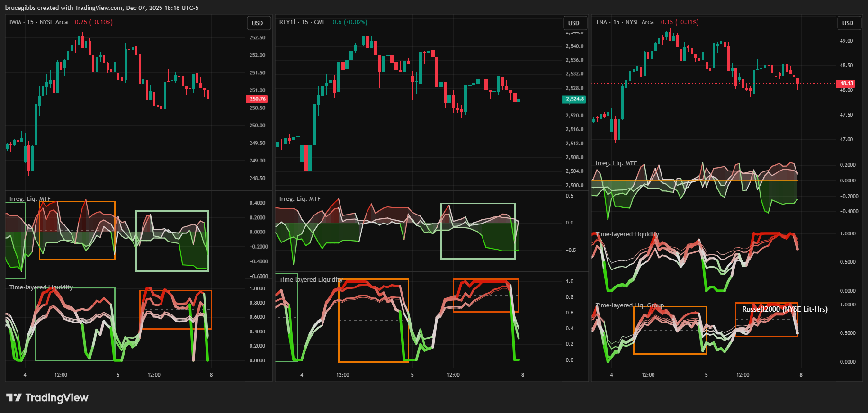Click Time-layered Liquidity legend in IWM chart

click(41, 287)
